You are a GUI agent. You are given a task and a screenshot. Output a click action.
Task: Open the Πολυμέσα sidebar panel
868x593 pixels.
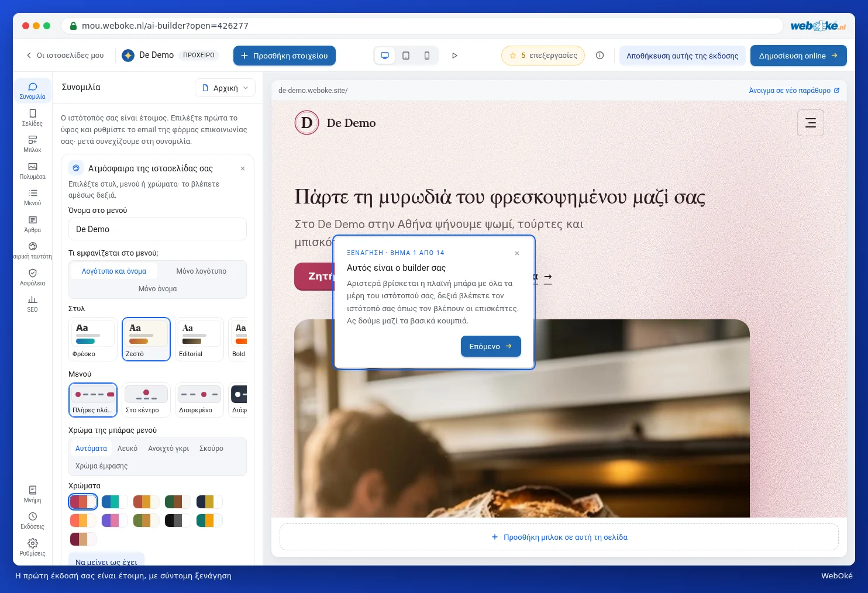tap(32, 171)
